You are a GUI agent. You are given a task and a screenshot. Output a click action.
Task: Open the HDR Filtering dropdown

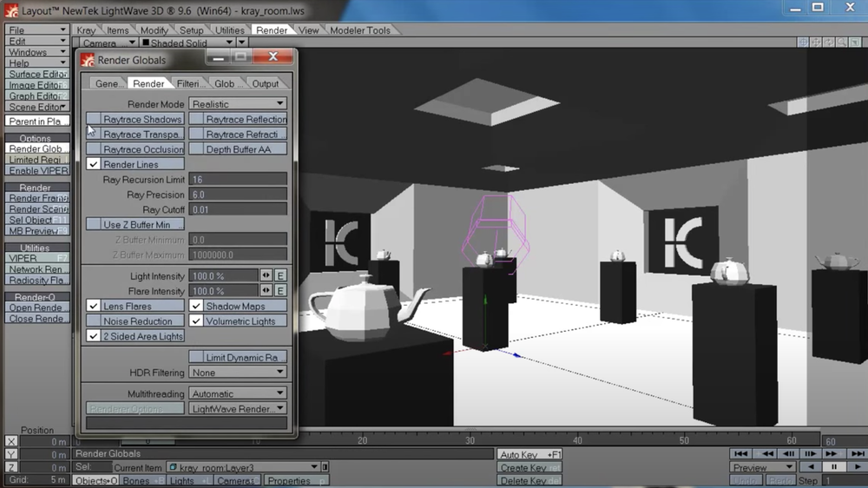pos(238,373)
